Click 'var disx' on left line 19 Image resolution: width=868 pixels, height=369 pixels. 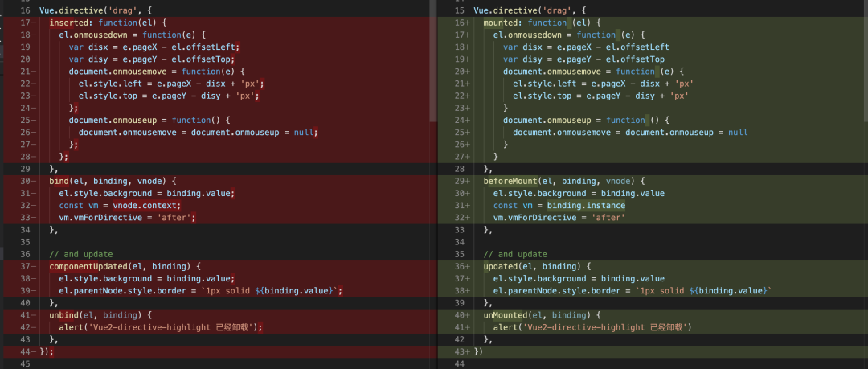88,47
